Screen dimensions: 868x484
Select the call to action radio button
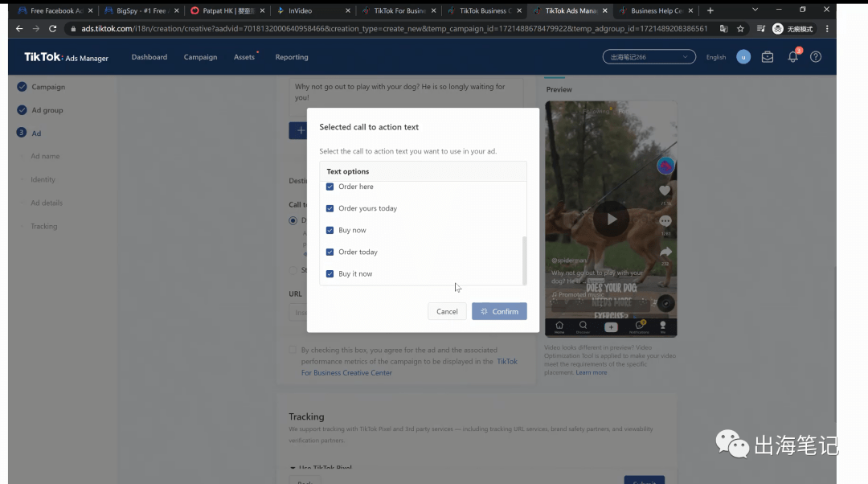293,220
